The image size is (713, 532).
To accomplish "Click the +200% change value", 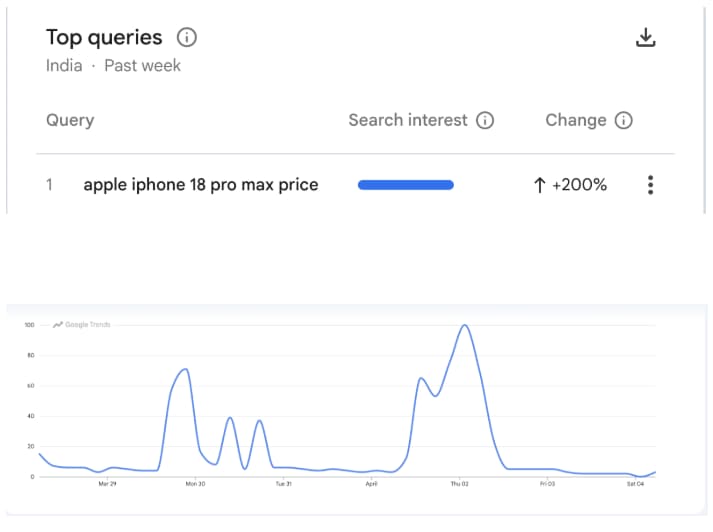I will point(579,185).
